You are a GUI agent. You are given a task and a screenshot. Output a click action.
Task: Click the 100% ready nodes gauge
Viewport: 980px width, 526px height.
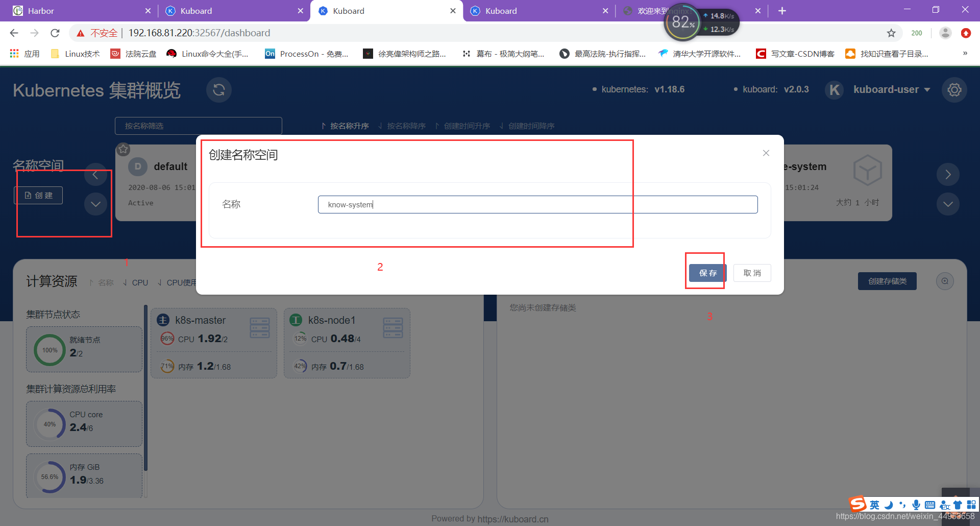(x=50, y=350)
